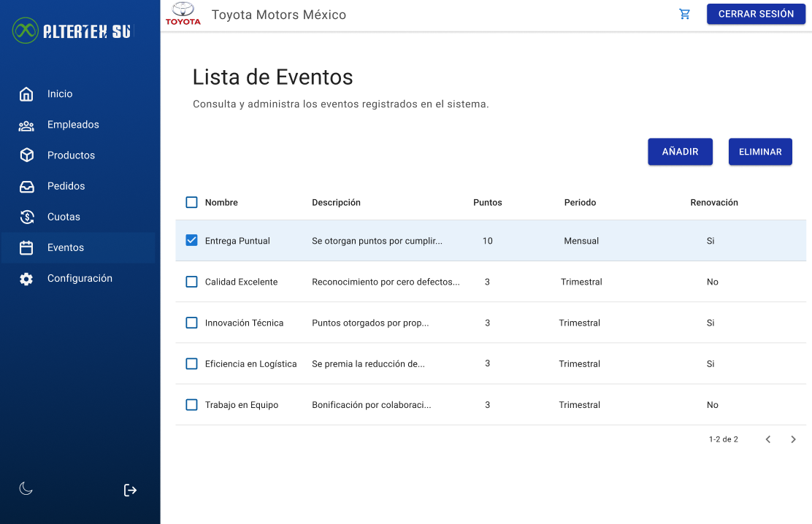
Task: Click the Eventos calendar icon
Action: tap(26, 248)
